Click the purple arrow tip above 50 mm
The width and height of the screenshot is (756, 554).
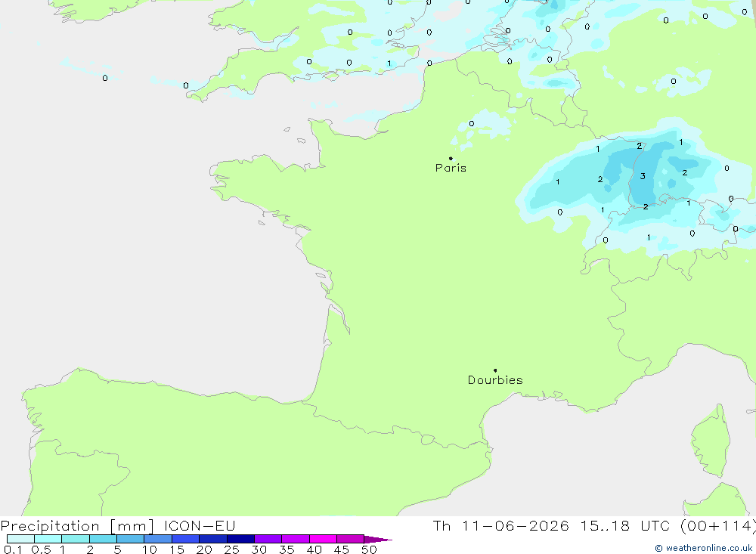tap(377, 540)
